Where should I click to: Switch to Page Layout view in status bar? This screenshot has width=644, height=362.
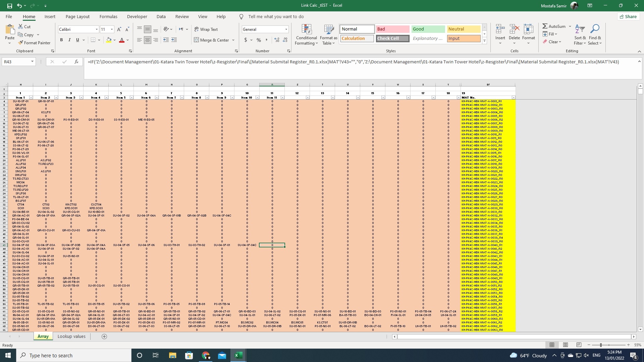tap(566, 345)
